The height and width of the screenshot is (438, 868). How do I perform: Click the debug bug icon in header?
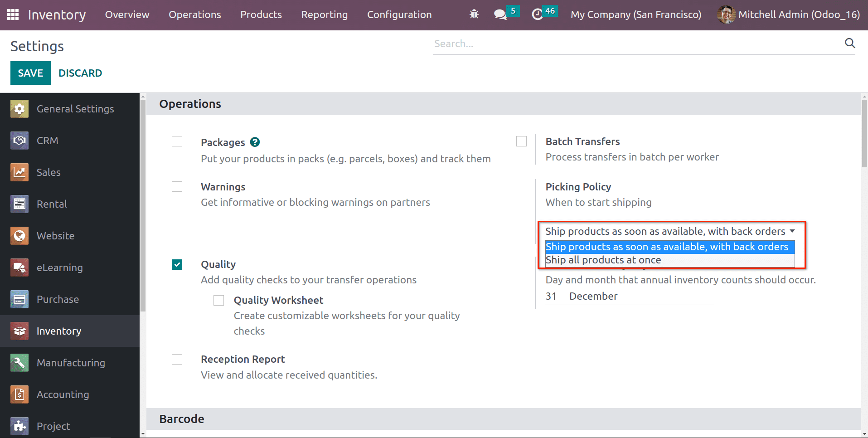[474, 15]
